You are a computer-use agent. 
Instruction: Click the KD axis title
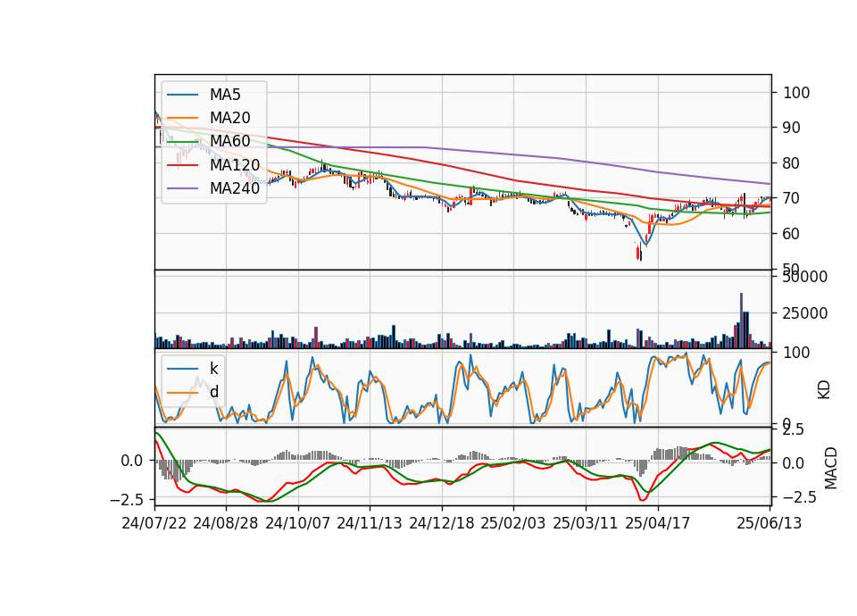824,390
